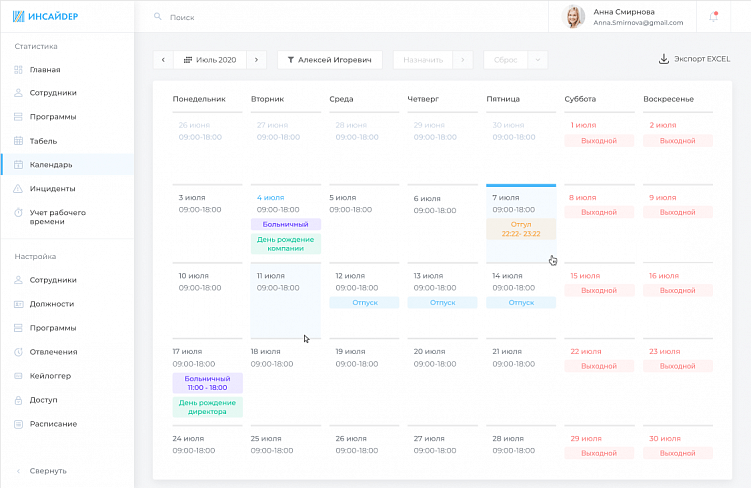Viewport: 751px width, 488px height.
Task: Expand the Сброс dropdown arrow
Action: click(x=539, y=60)
